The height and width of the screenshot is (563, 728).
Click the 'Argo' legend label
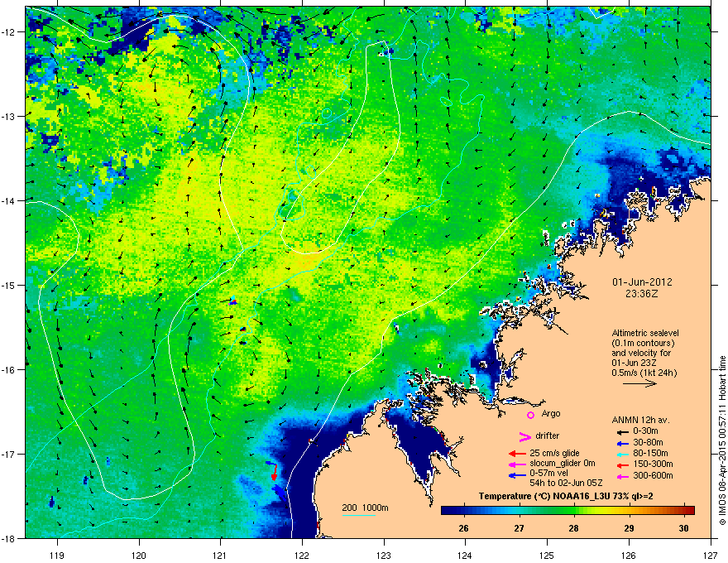pos(551,413)
